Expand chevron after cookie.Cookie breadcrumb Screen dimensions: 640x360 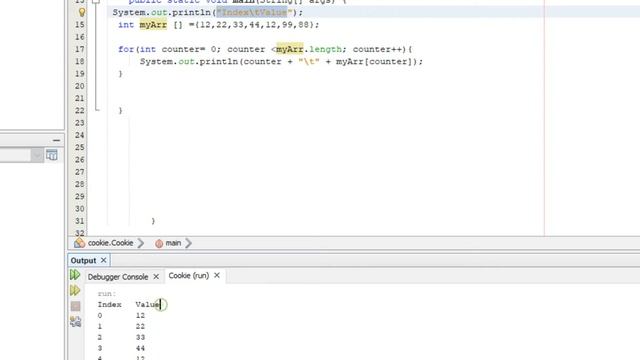(x=141, y=243)
